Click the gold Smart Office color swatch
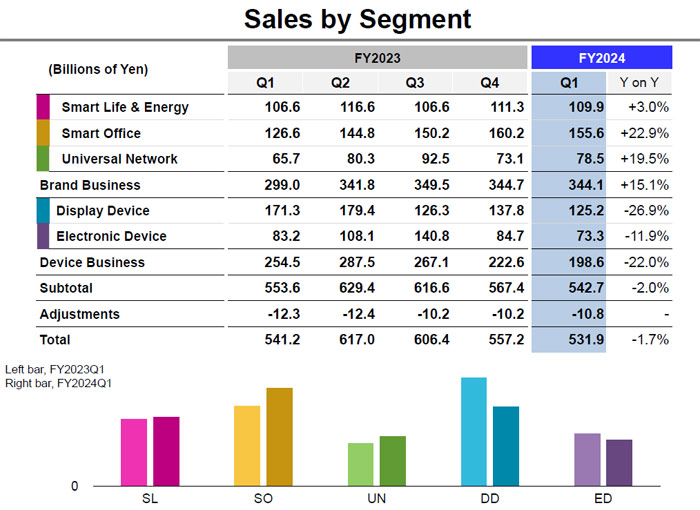The height and width of the screenshot is (510, 700). click(43, 133)
